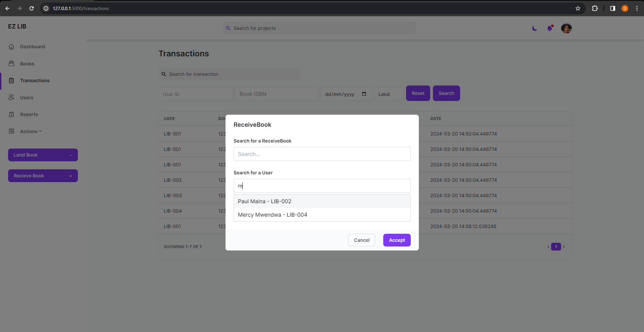Click the Reset filter button
The width and height of the screenshot is (644, 332).
(418, 93)
